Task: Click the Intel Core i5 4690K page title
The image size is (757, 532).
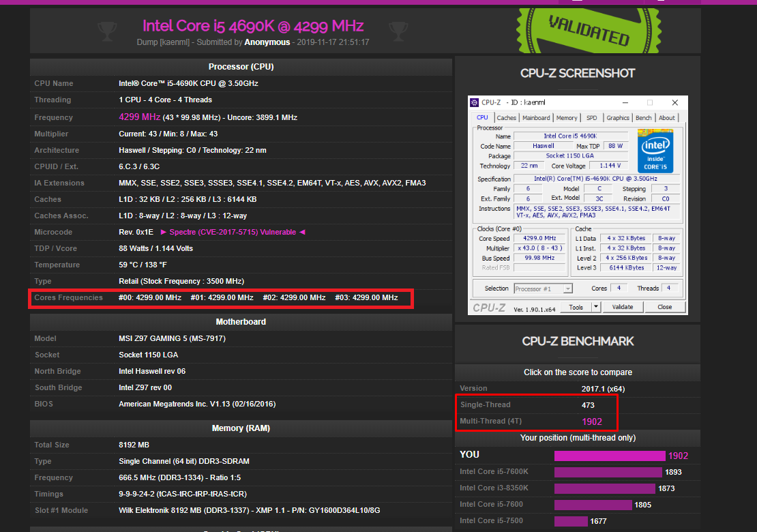Action: pyautogui.click(x=253, y=26)
